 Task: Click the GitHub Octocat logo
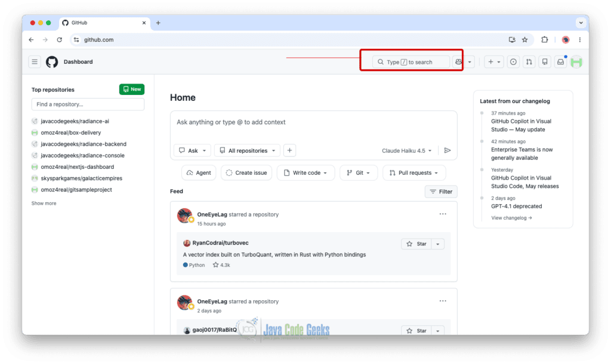(x=52, y=61)
